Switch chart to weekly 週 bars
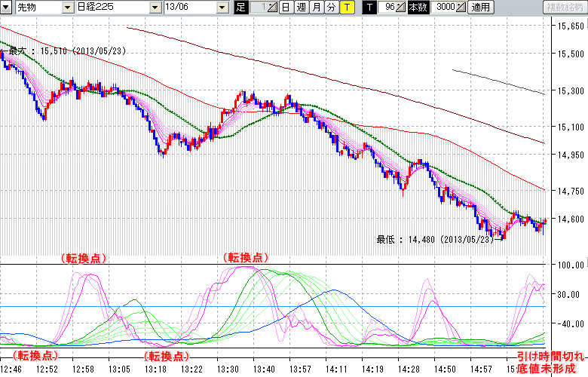Screen dimensions: 588x377 pyautogui.click(x=301, y=8)
